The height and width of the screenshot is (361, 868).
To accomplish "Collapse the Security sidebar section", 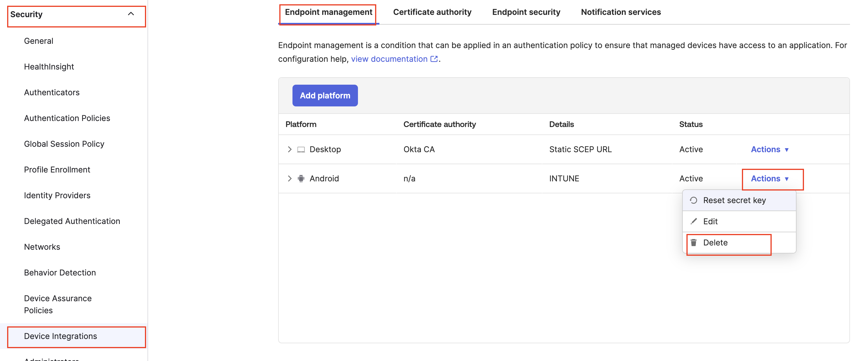I will tap(131, 14).
